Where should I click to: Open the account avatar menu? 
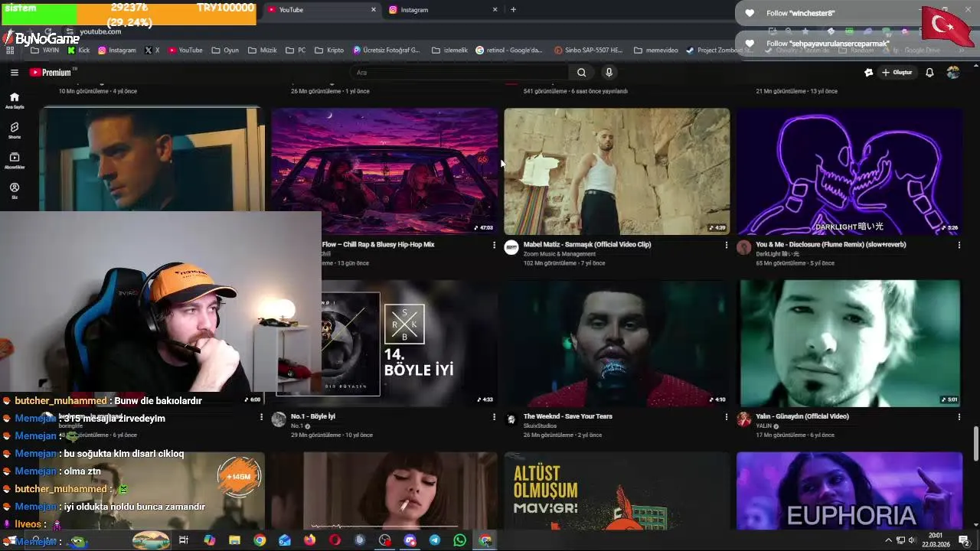pyautogui.click(x=953, y=73)
